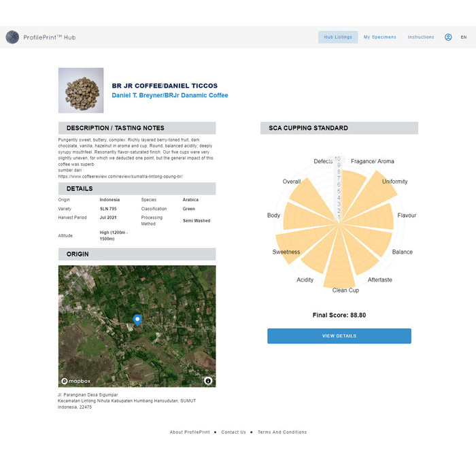Open the user account icon

tap(448, 37)
